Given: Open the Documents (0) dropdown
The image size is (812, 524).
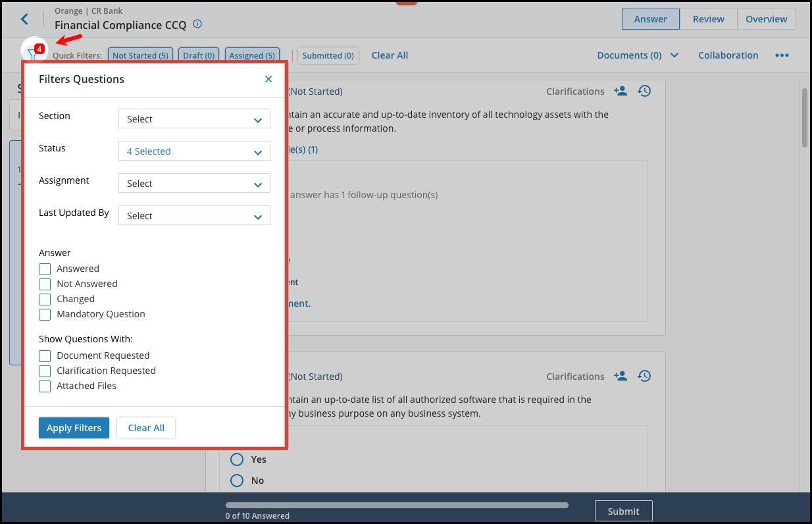Looking at the screenshot, I should [637, 55].
